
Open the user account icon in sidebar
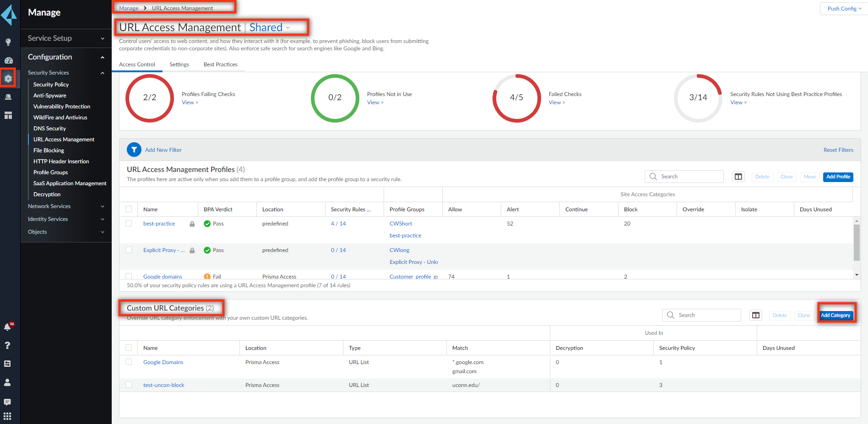[8, 382]
